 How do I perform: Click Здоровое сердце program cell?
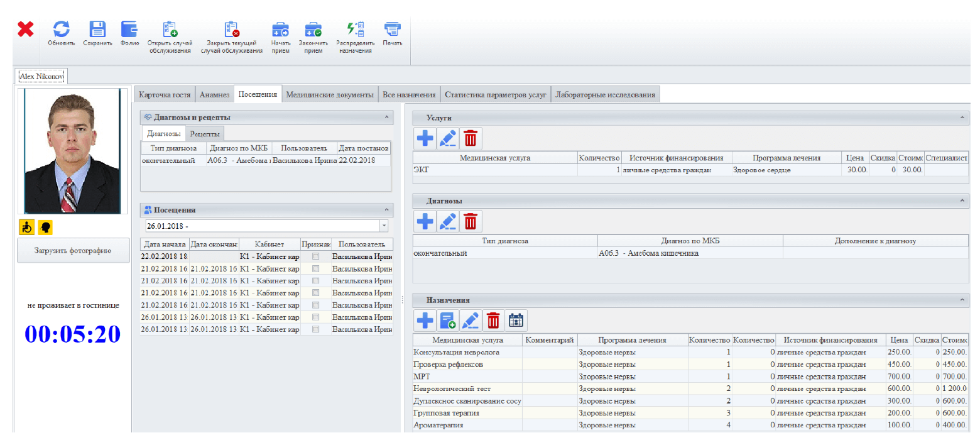pos(786,170)
